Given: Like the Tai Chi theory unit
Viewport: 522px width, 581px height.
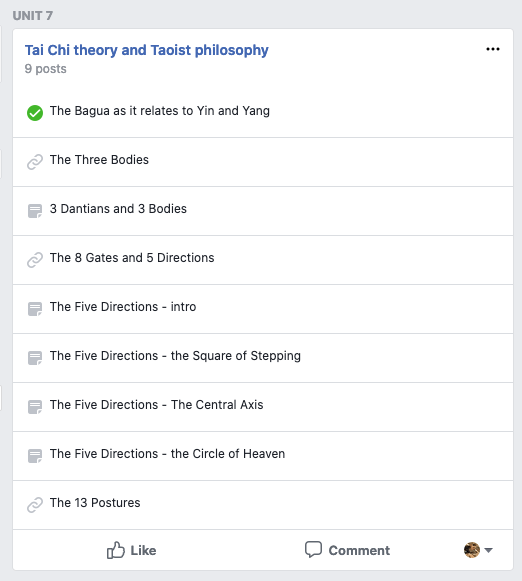Looking at the screenshot, I should point(131,550).
